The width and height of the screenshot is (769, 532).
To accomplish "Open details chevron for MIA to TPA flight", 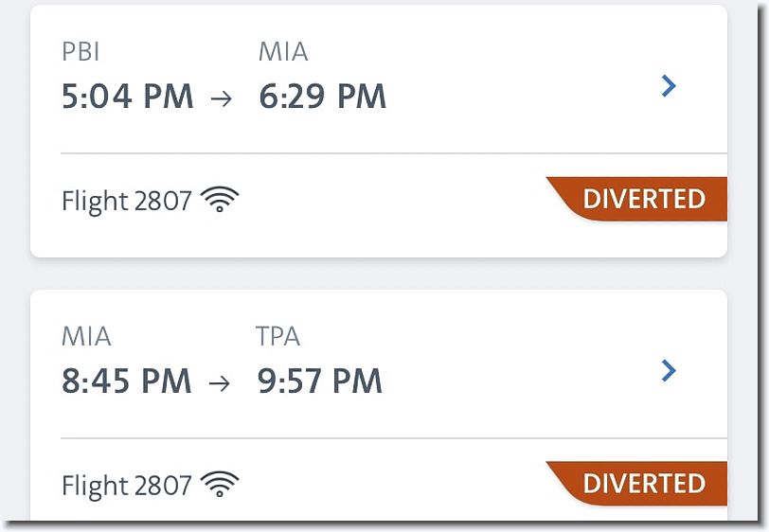I will [x=669, y=370].
